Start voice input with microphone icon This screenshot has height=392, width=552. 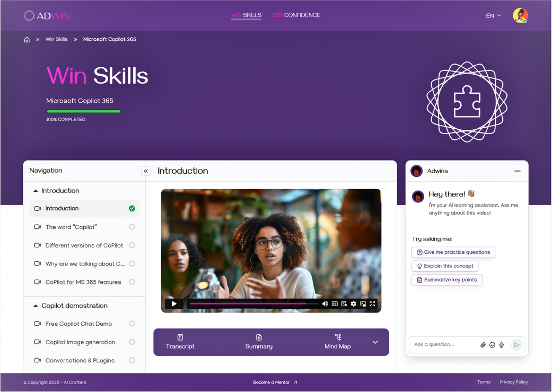502,345
